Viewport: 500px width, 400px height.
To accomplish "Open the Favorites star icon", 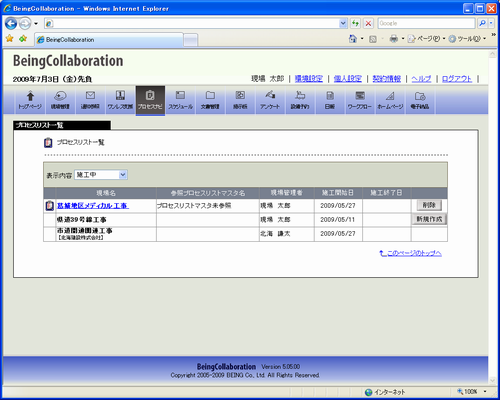I will [x=10, y=39].
